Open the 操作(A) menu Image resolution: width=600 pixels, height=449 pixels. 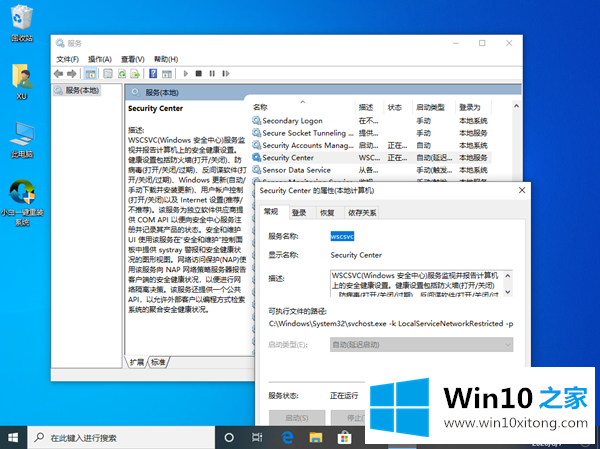click(x=99, y=59)
